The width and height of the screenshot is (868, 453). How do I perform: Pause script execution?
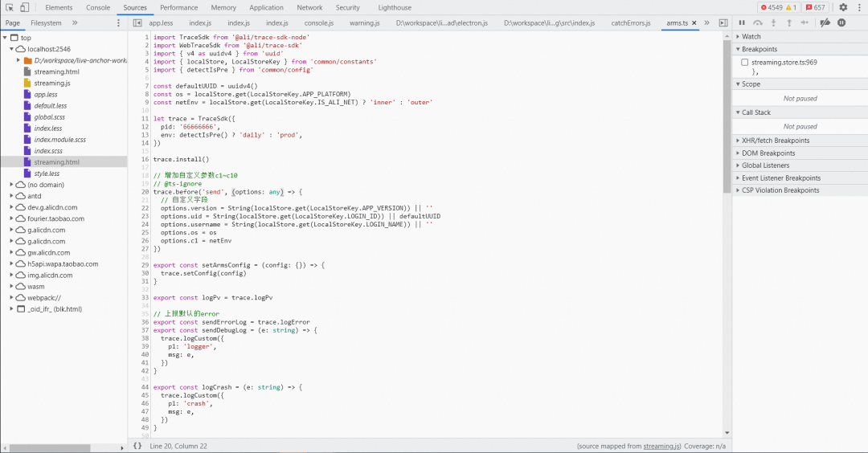coord(742,22)
